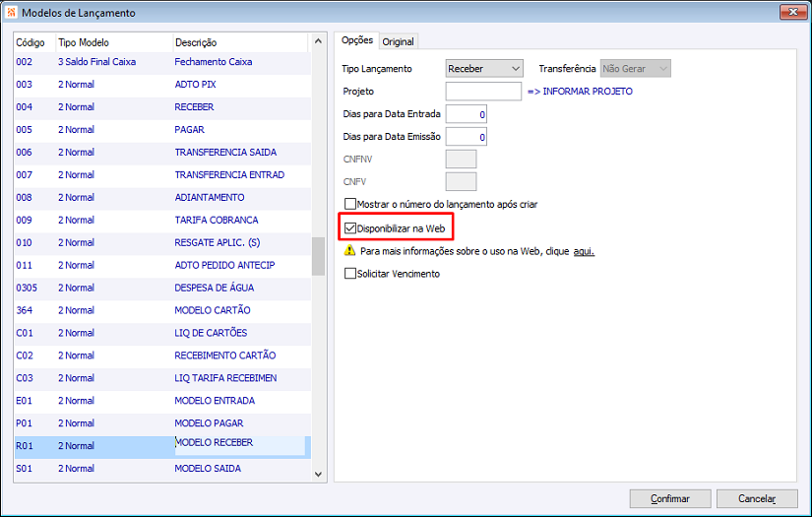Viewport: 812px width, 517px height.
Task: Select the RECEBER description in row 004
Action: (x=194, y=106)
